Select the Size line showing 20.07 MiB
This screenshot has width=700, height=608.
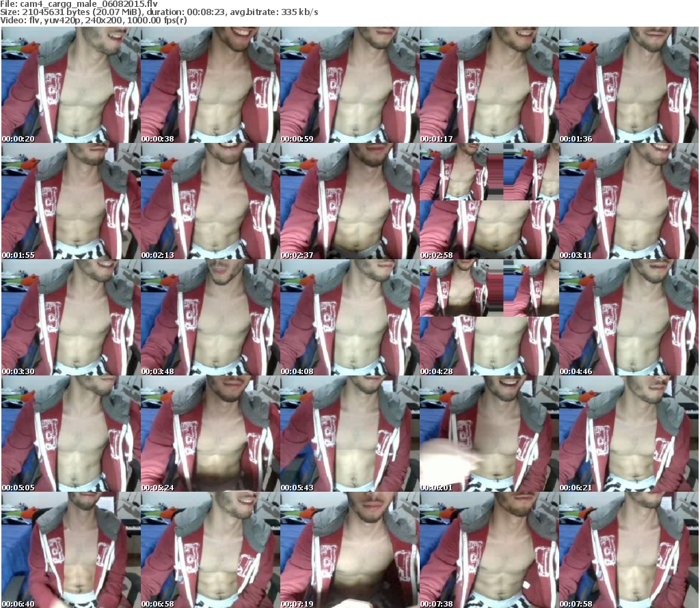point(159,12)
